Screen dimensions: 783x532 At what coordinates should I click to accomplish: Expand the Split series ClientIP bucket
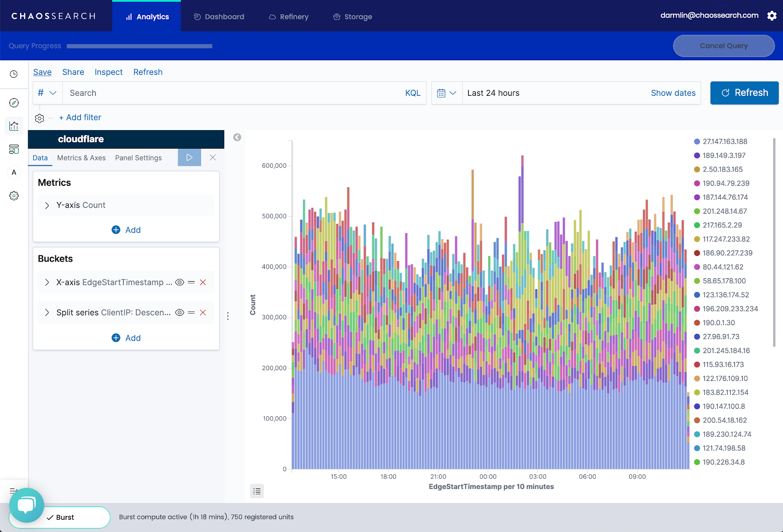(47, 312)
